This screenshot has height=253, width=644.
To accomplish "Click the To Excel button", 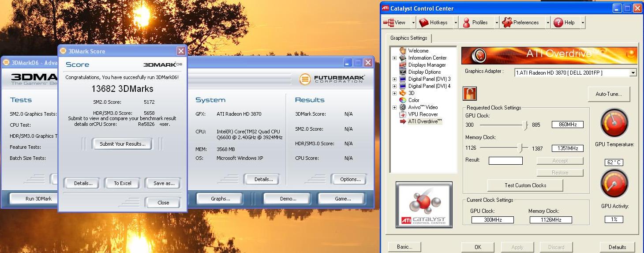I will pos(123,183).
